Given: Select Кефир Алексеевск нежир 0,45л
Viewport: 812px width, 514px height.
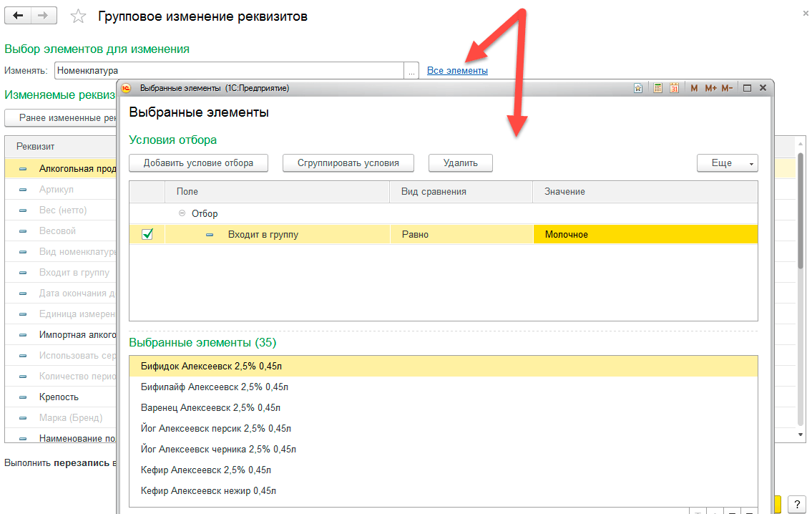Looking at the screenshot, I should point(444,490).
